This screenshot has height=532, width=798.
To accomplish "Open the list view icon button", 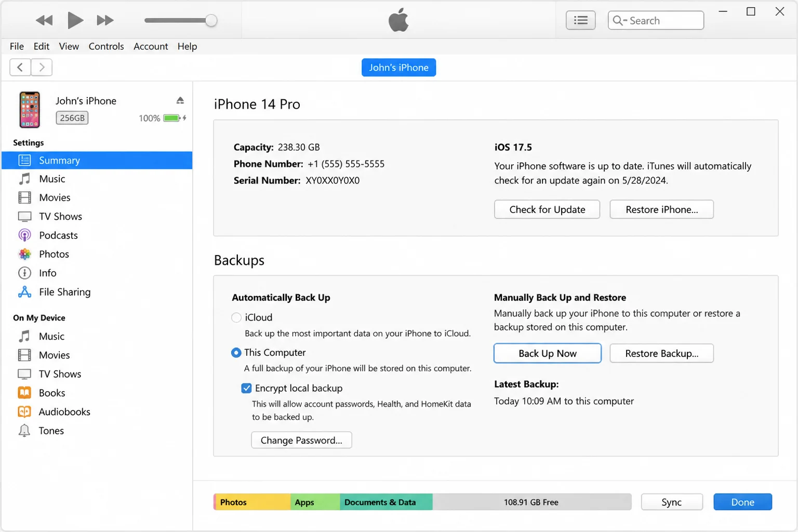I will coord(580,20).
